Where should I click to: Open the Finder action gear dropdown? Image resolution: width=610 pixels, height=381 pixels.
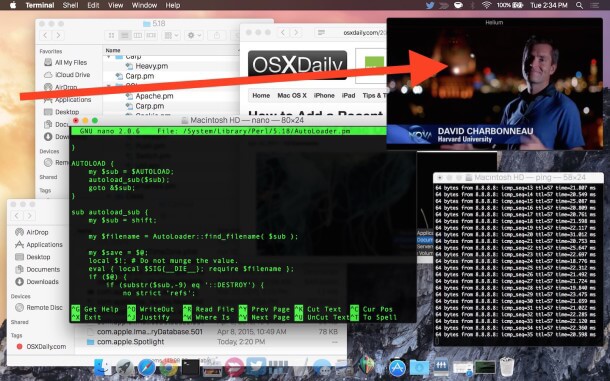click(194, 35)
